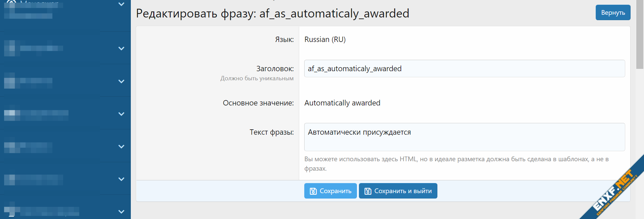Expand the bottom sidebar section chevron
This screenshot has width=644, height=219.
(x=121, y=212)
